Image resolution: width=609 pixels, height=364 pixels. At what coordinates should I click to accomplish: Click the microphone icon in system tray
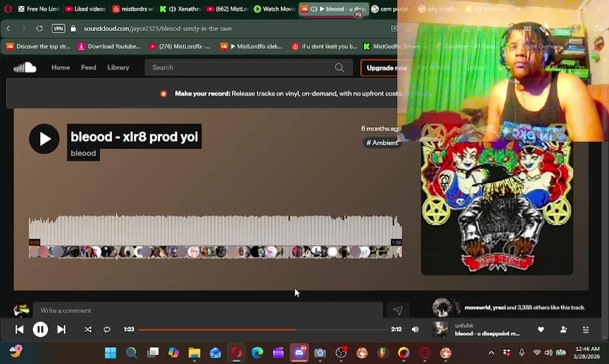[522, 353]
